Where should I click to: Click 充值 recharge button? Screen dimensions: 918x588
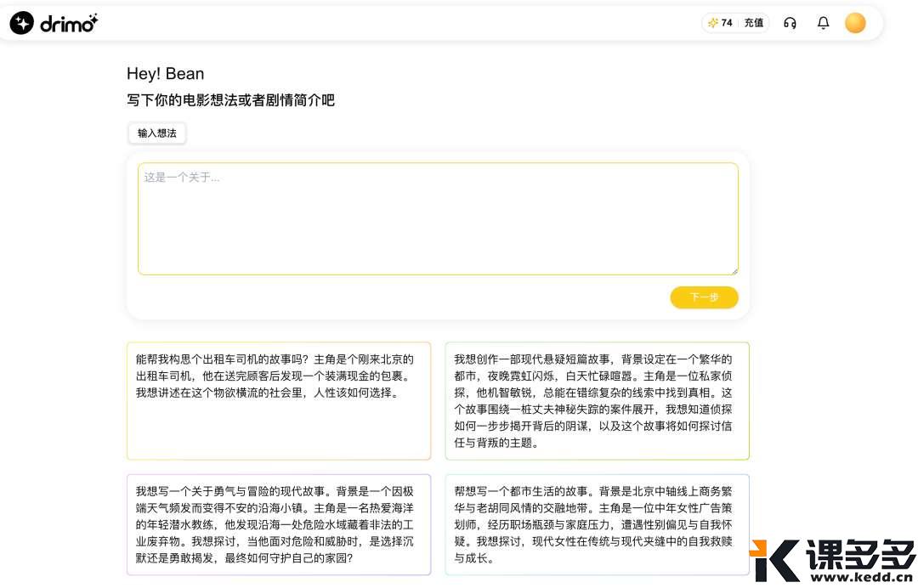point(753,23)
